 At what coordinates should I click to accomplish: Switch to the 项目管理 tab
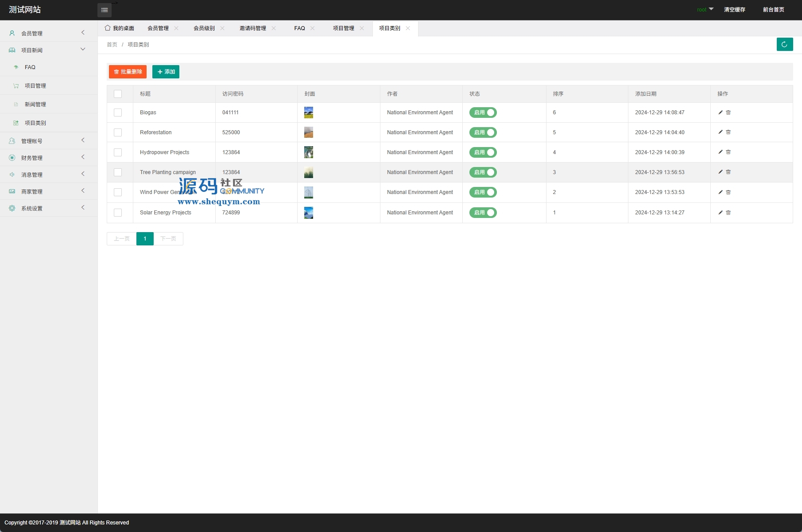[344, 28]
